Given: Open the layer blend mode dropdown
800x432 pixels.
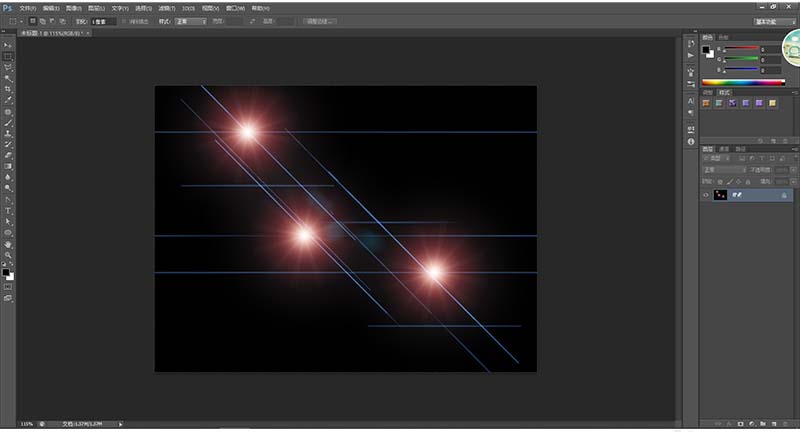Looking at the screenshot, I should click(x=724, y=170).
